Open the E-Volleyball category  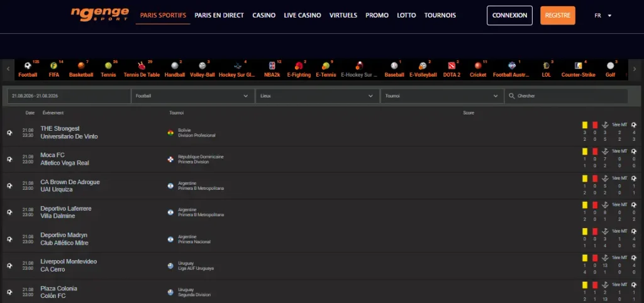[x=423, y=69]
